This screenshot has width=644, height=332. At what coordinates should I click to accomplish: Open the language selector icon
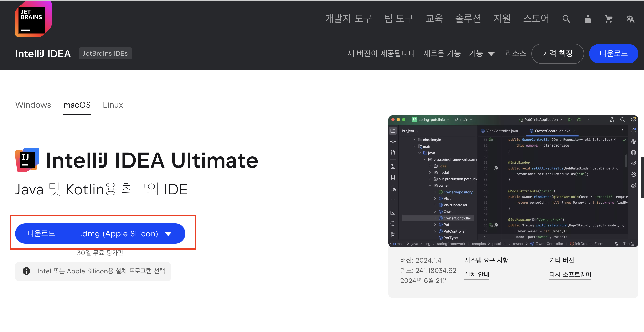(630, 19)
